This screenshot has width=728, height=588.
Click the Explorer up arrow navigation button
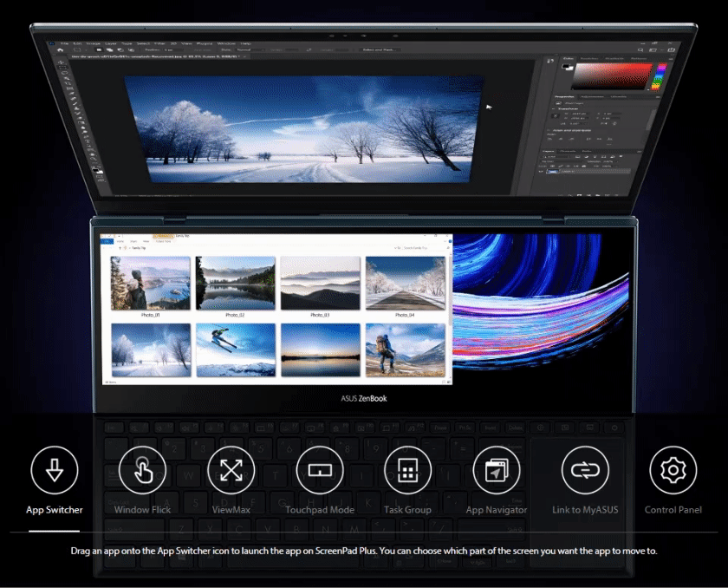pos(120,248)
